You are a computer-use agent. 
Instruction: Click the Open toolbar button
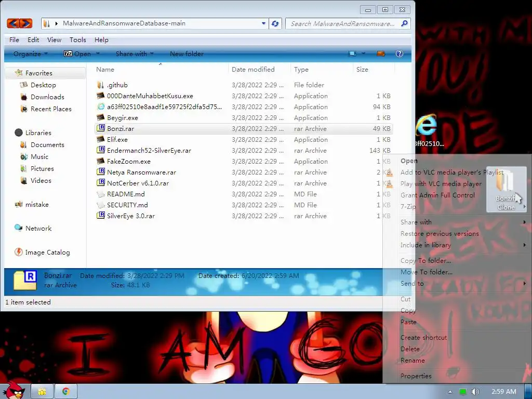tap(78, 54)
